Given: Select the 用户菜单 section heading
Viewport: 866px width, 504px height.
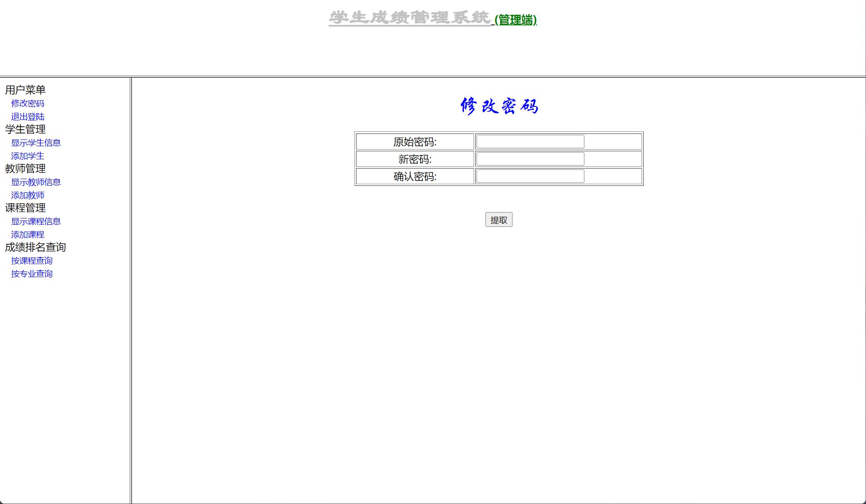Looking at the screenshot, I should click(25, 89).
